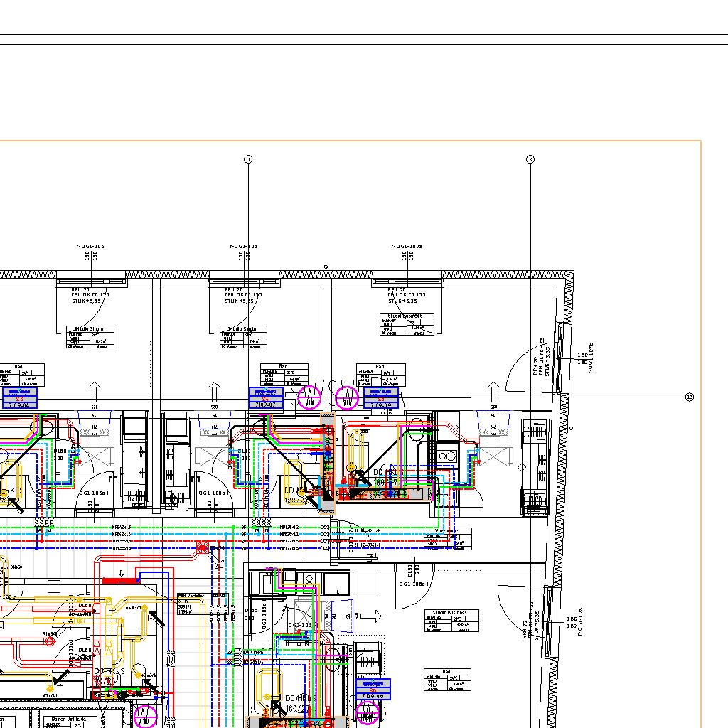Select RPH 70 text block below F-OG1-105
The height and width of the screenshot is (728, 728).
click(x=90, y=295)
